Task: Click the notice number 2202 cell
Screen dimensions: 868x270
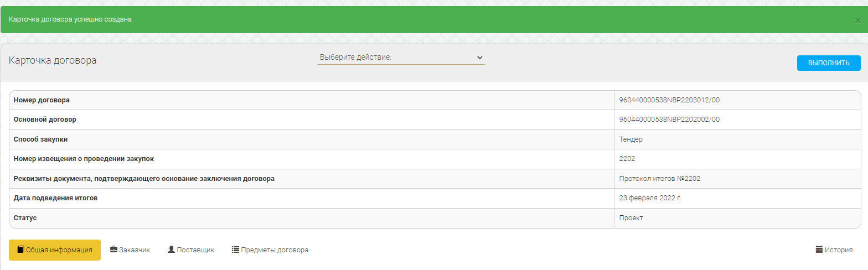Action: (x=627, y=159)
